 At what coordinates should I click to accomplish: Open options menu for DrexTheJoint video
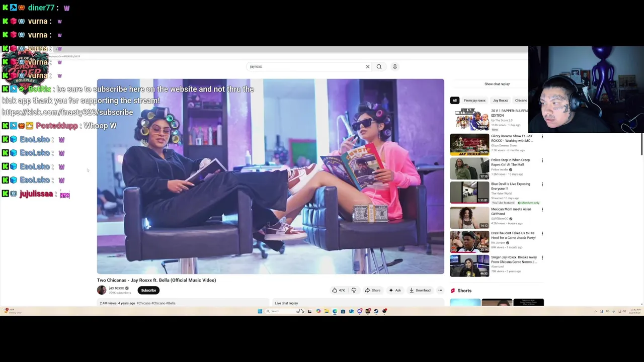point(542,233)
